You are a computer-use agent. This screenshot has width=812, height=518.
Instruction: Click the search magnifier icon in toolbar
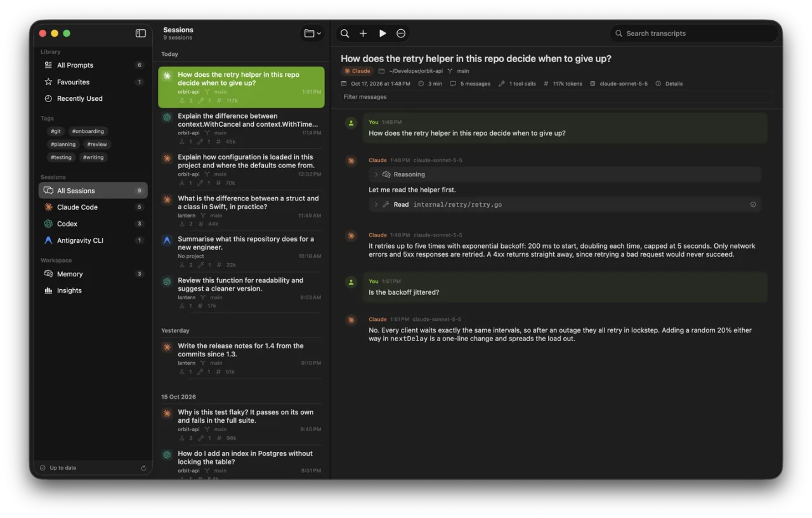coord(344,34)
